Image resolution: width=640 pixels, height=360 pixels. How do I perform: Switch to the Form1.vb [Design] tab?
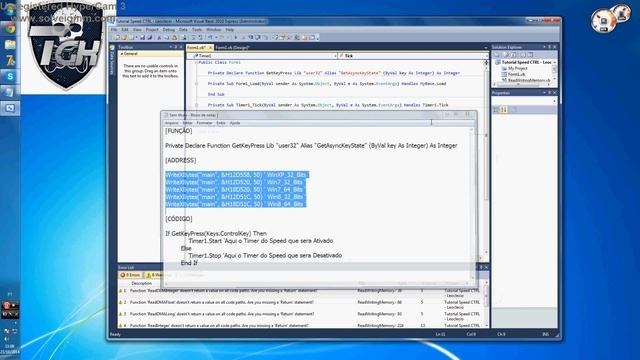(232, 48)
